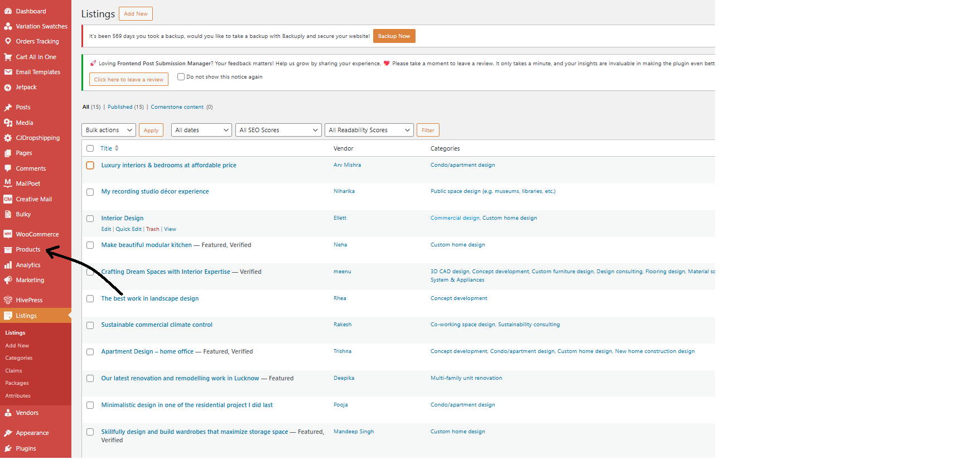Open Categories under Listings submenu
Screen dimensions: 980x469
[19, 358]
